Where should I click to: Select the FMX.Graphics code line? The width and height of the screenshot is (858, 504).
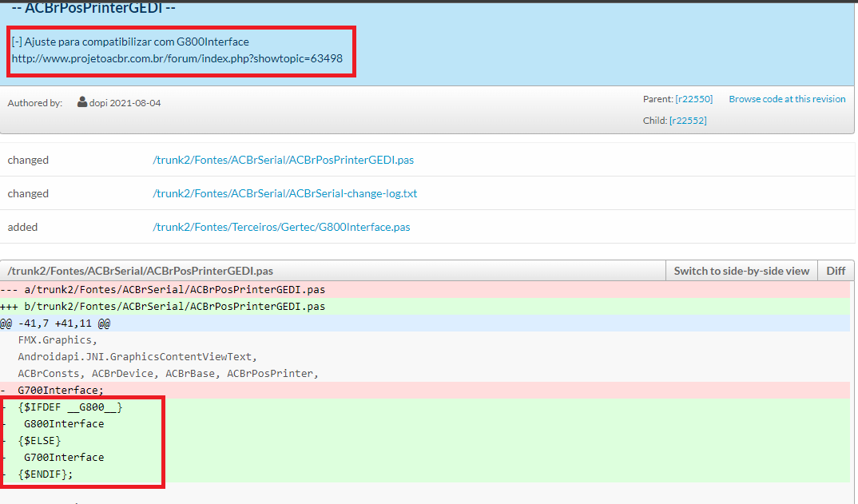point(425,339)
